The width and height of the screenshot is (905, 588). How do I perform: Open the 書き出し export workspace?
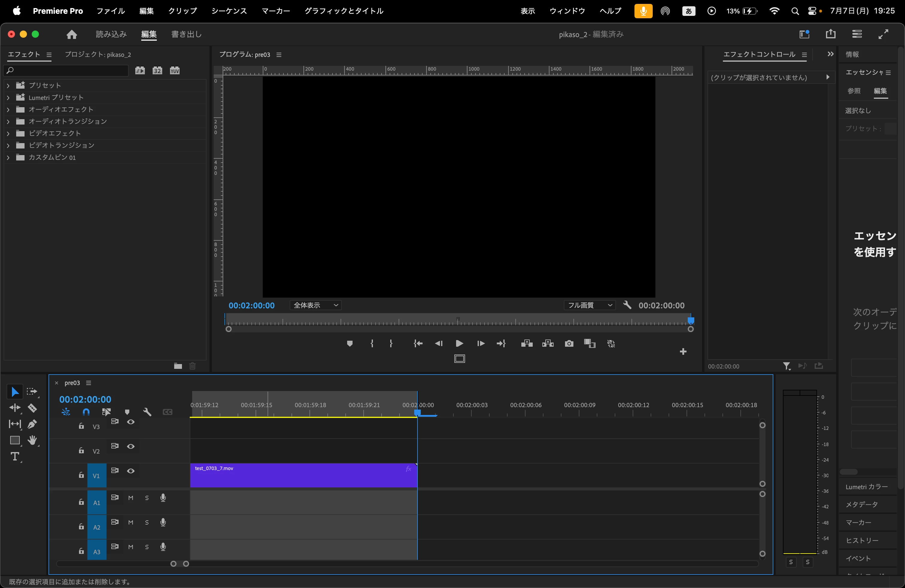coord(186,34)
